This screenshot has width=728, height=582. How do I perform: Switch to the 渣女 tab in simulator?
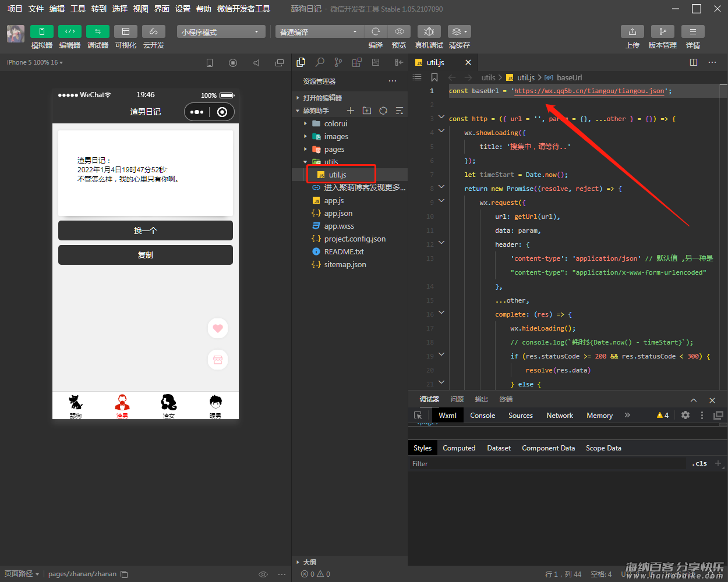click(169, 406)
